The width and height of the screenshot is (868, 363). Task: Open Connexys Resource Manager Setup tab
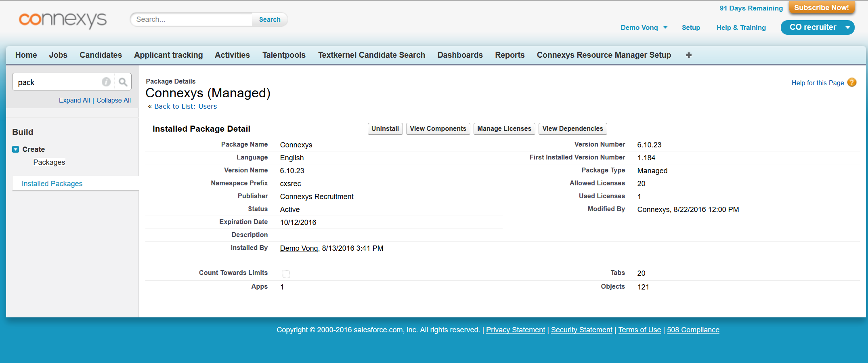tap(604, 55)
